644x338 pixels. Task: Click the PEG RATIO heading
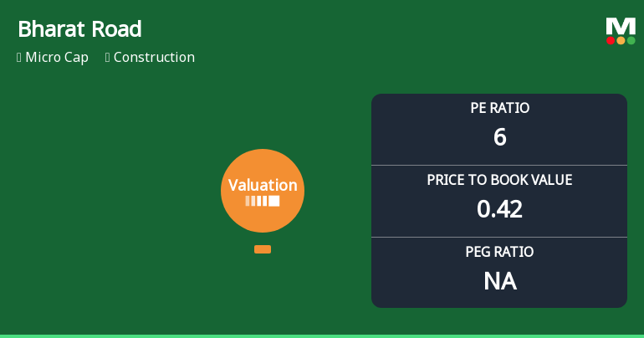(499, 252)
